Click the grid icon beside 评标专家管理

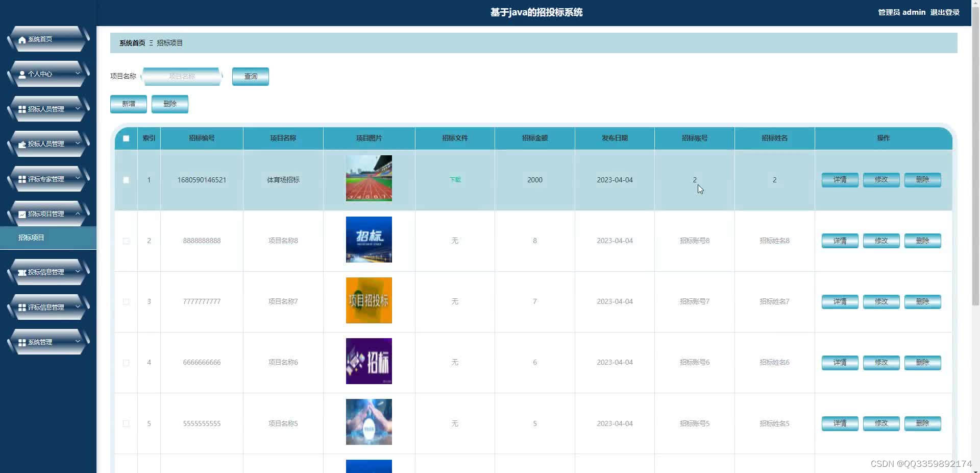[x=22, y=179]
